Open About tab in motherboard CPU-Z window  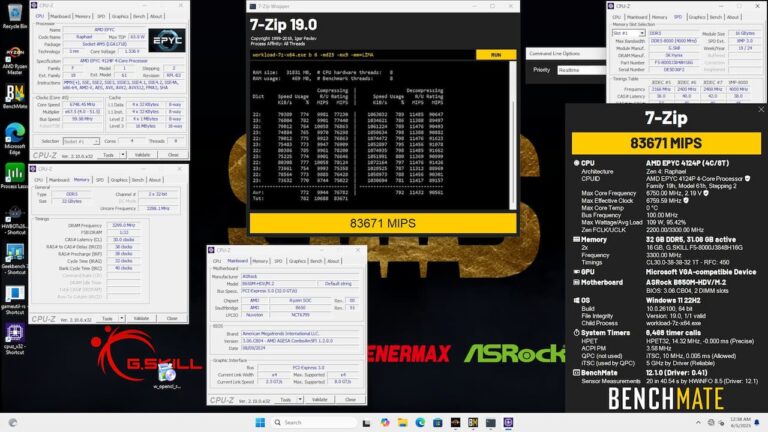coord(333,261)
